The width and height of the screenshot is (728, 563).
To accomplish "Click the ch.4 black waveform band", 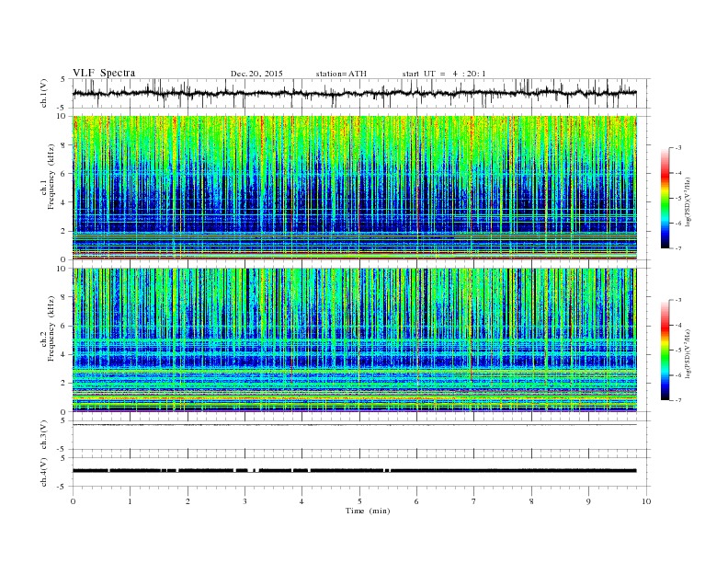I will 354,471.
